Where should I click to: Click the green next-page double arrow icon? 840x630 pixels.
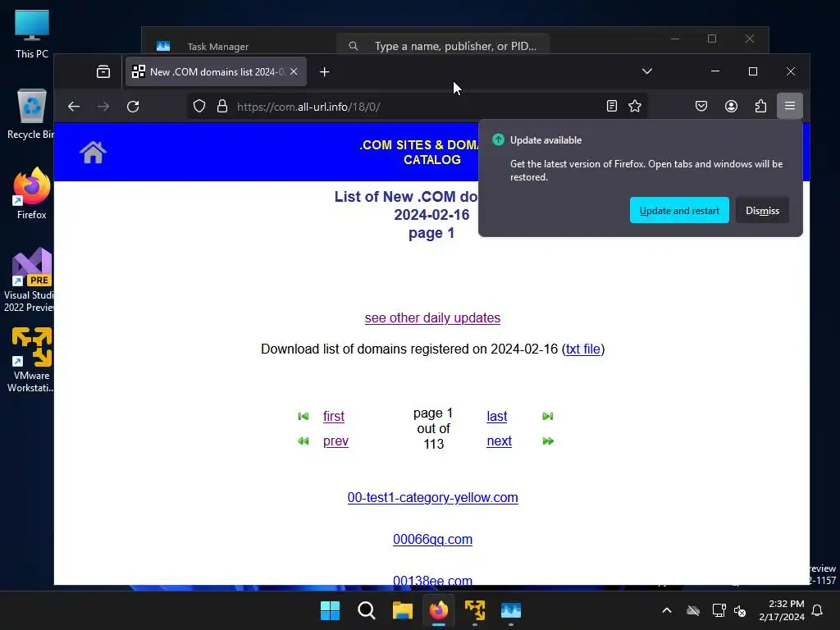[547, 441]
